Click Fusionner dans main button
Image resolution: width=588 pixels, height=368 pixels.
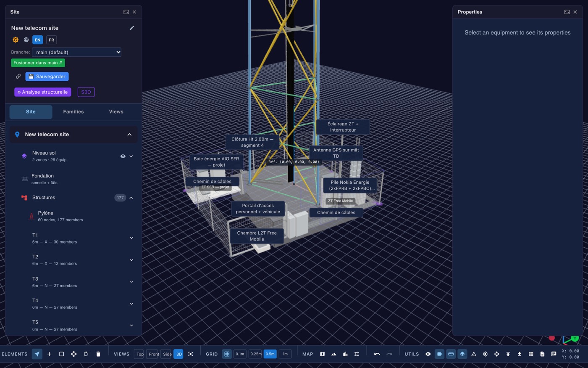click(x=38, y=63)
